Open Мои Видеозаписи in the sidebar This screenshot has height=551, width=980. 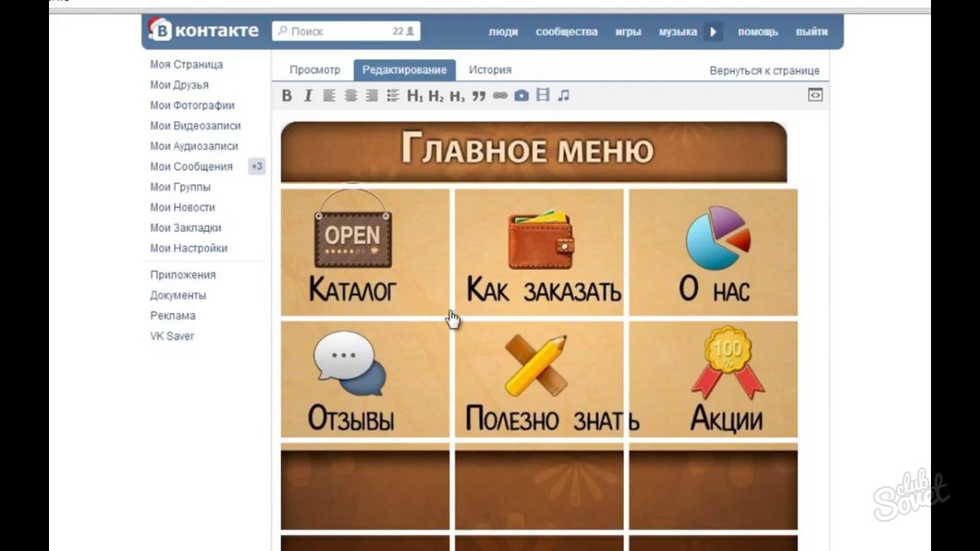[x=195, y=126]
